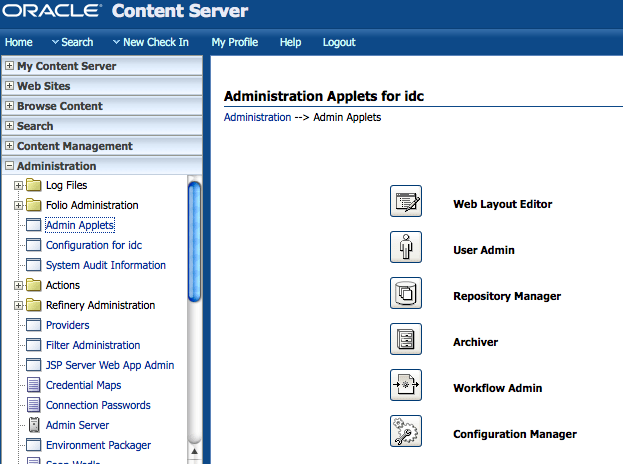The width and height of the screenshot is (623, 464).
Task: Launch the Archiver applet icon
Action: point(405,340)
